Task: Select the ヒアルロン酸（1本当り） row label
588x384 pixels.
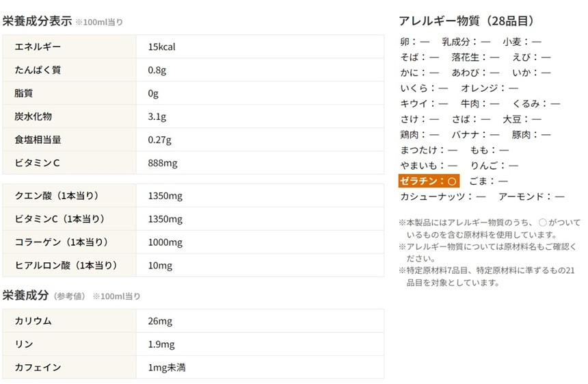Action: coord(66,266)
